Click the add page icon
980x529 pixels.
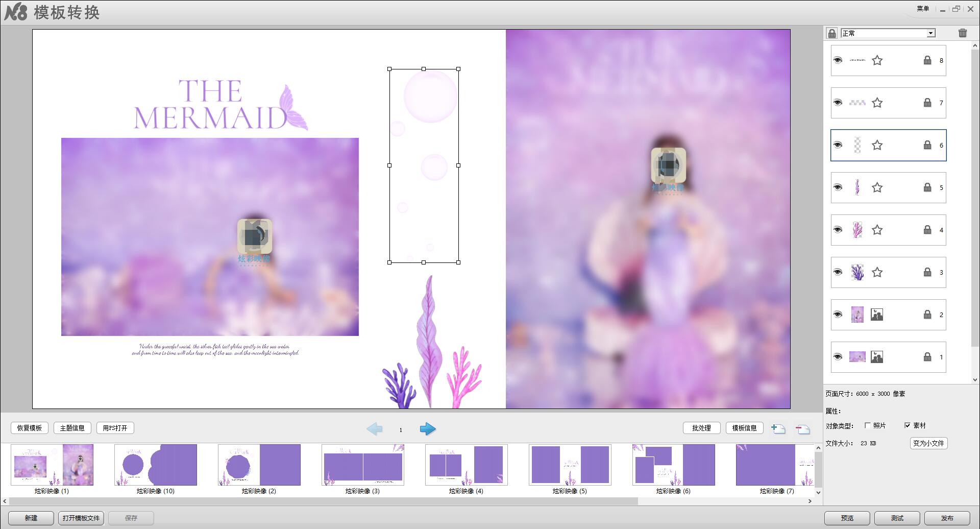pos(778,429)
